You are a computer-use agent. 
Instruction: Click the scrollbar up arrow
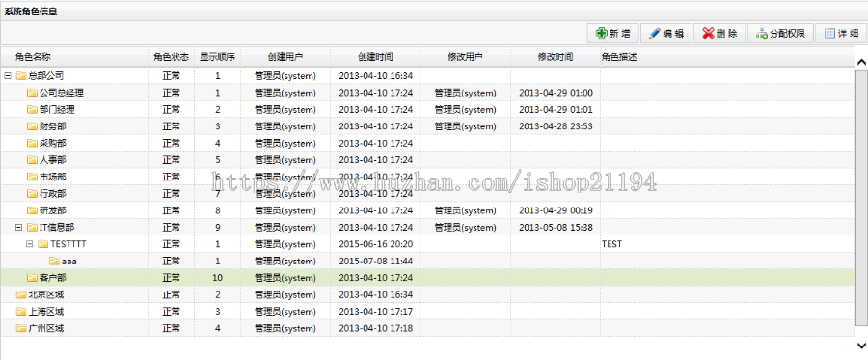click(861, 62)
